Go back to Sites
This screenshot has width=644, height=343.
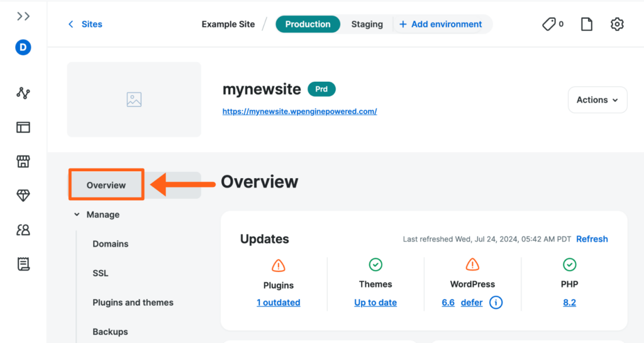(x=92, y=25)
